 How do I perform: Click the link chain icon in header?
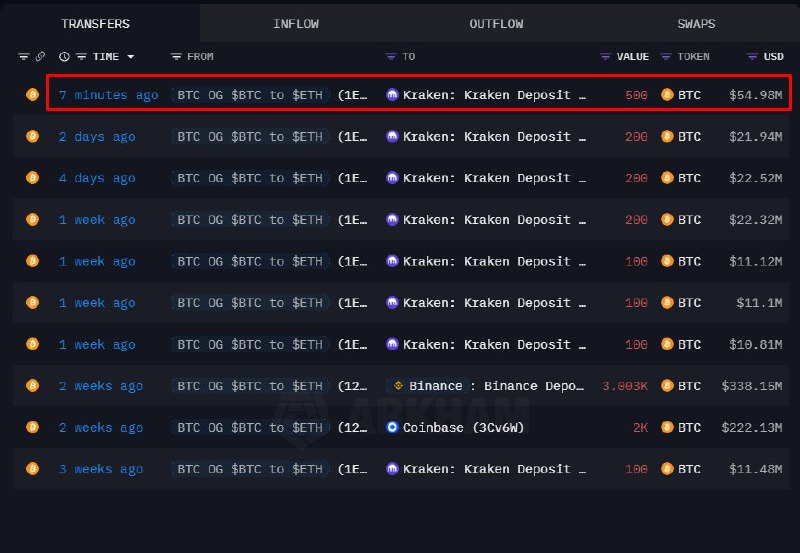pos(40,57)
